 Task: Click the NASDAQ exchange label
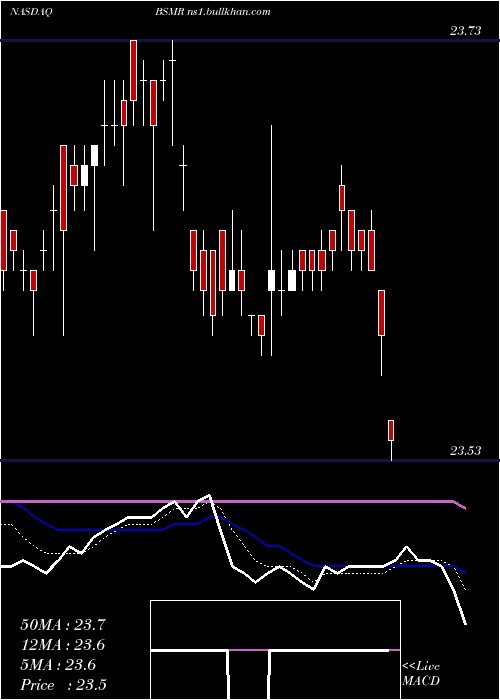coord(31,12)
